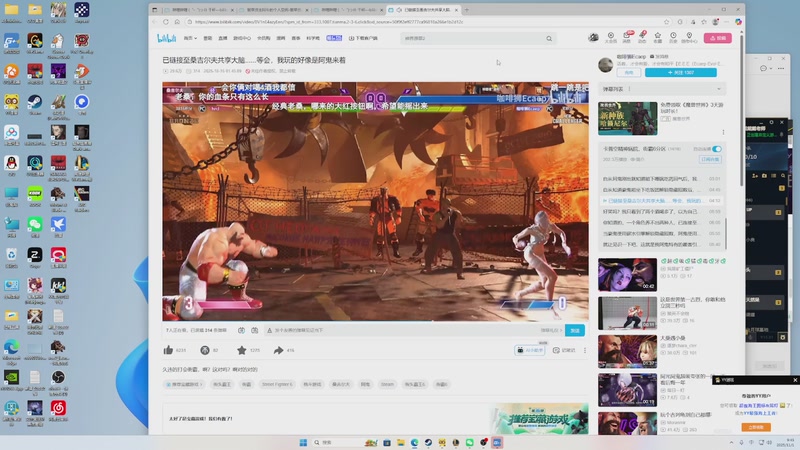Click the blue 发送 send danmaku button
This screenshot has height=450, width=800.
click(575, 330)
